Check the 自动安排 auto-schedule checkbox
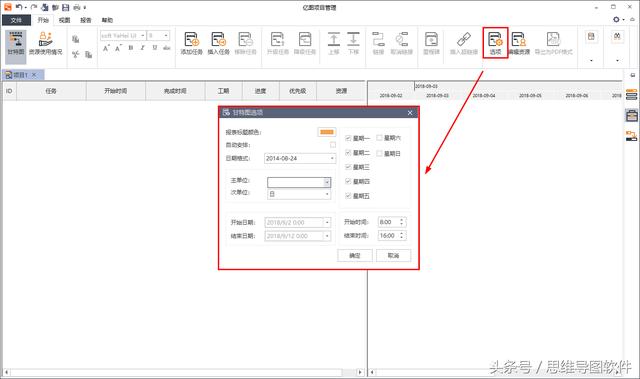 (x=333, y=145)
